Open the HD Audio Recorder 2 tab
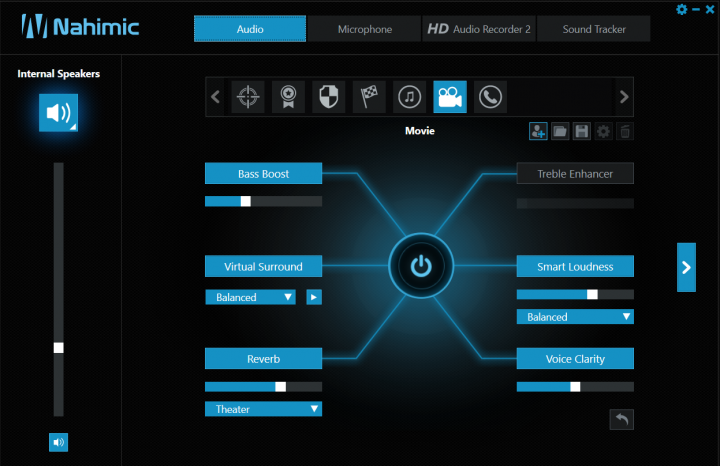The height and width of the screenshot is (466, 720). coord(479,29)
